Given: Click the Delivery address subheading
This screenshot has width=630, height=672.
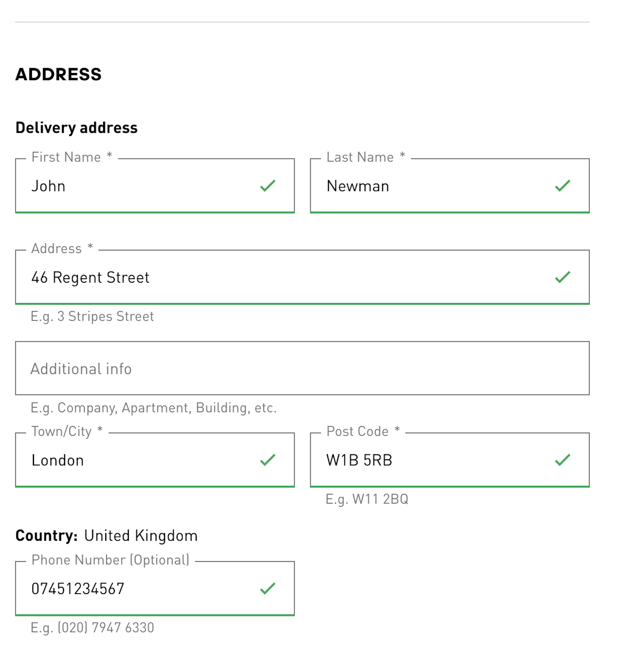Looking at the screenshot, I should pyautogui.click(x=76, y=128).
